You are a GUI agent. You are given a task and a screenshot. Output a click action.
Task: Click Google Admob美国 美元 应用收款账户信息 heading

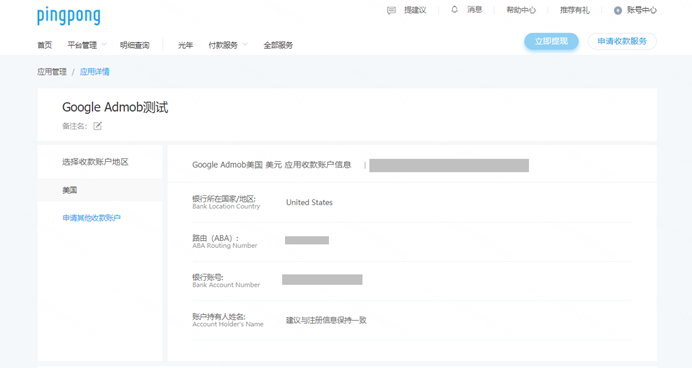coord(271,165)
